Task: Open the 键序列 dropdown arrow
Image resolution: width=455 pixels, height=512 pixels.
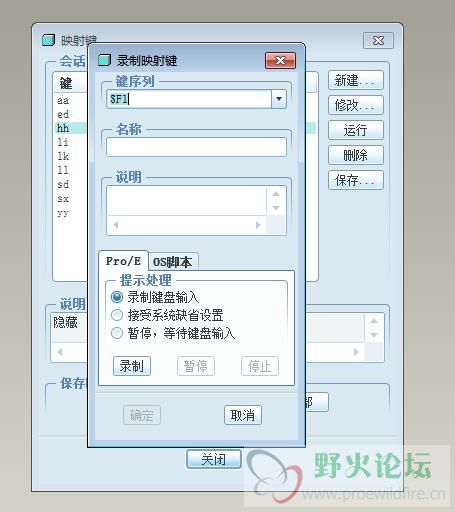Action: coord(279,99)
